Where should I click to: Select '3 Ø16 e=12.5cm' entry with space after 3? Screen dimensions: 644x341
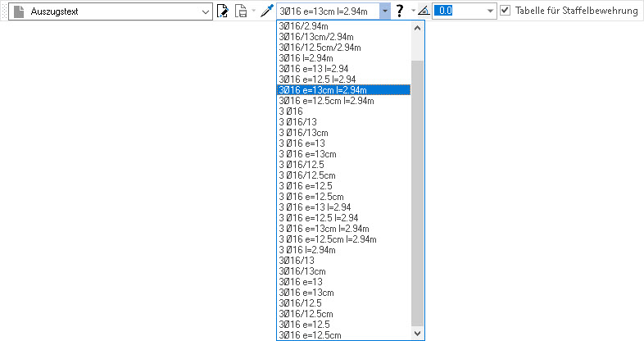click(344, 197)
